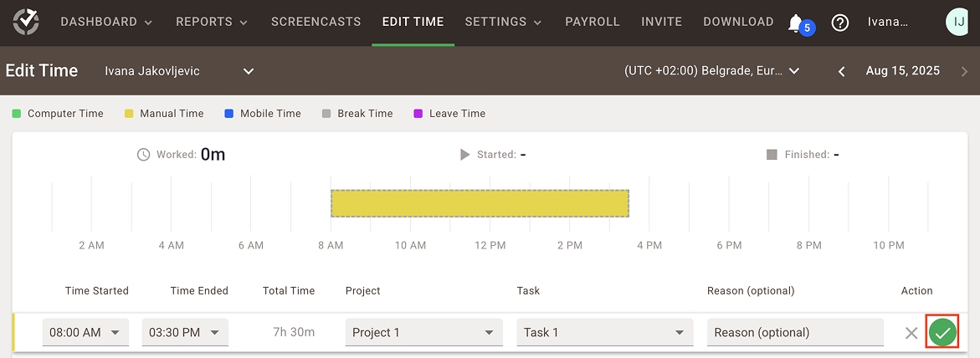
Task: Switch to the Payroll tab
Action: 593,22
